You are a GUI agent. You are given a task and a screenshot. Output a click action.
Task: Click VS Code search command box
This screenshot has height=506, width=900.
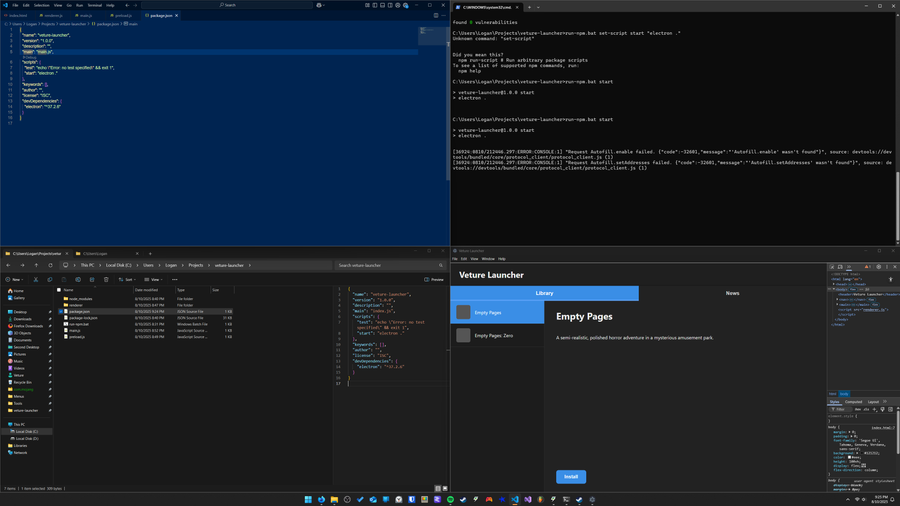pyautogui.click(x=227, y=5)
